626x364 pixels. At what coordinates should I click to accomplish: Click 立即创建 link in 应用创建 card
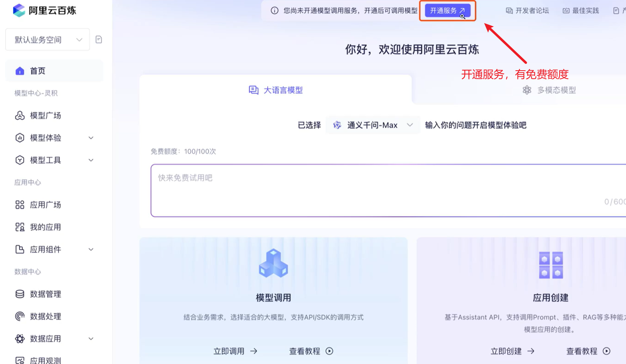click(513, 351)
